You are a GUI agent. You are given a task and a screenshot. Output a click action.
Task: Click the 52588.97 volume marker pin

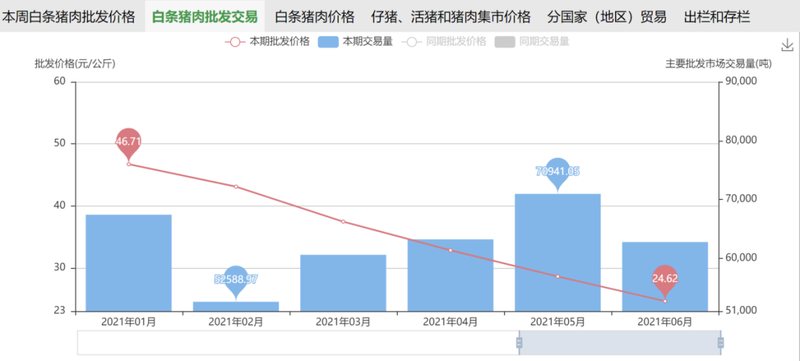click(236, 280)
